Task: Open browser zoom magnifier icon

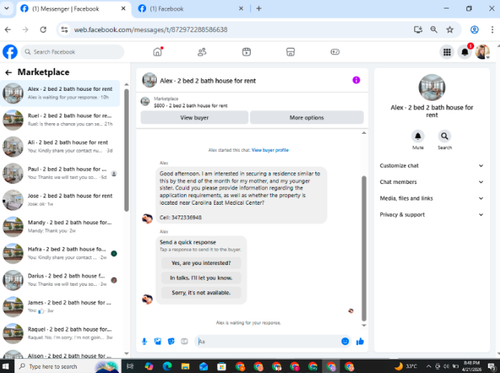Action: point(434,30)
